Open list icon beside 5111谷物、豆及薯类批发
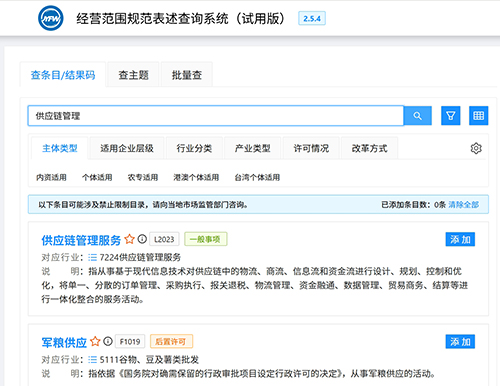Viewport: 500px width, 386px height. point(92,360)
